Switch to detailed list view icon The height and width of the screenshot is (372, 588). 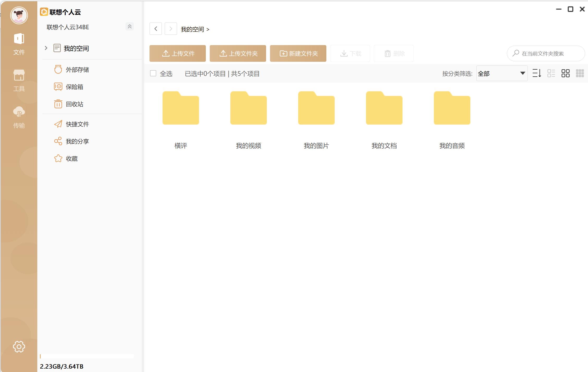pyautogui.click(x=551, y=74)
